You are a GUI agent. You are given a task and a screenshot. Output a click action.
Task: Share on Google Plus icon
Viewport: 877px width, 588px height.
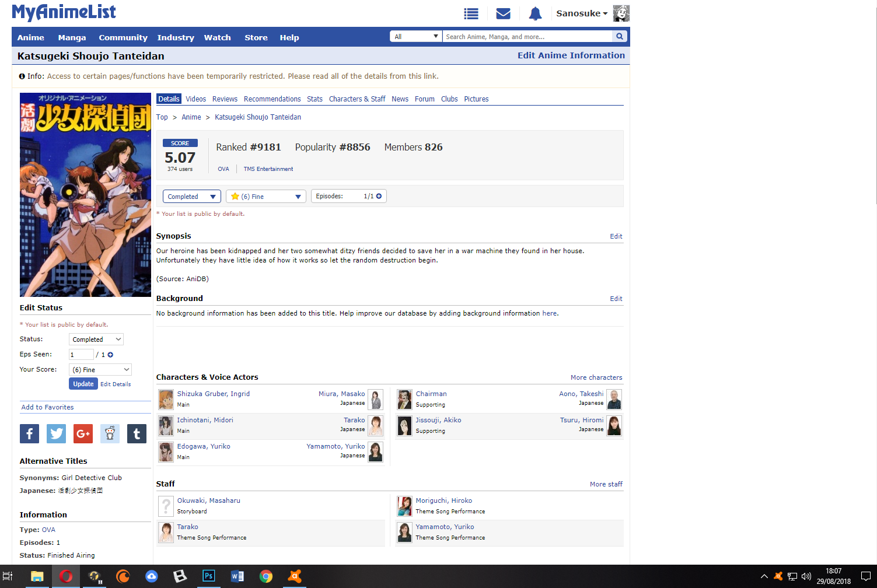83,433
